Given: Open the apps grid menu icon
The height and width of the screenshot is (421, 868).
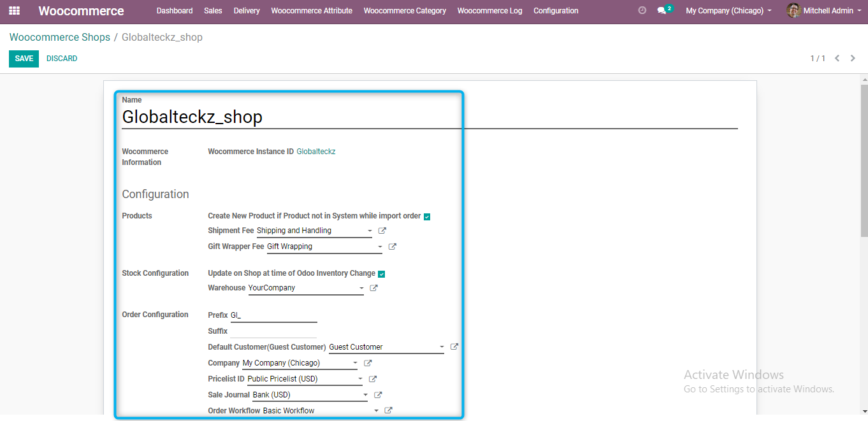Looking at the screenshot, I should (14, 11).
